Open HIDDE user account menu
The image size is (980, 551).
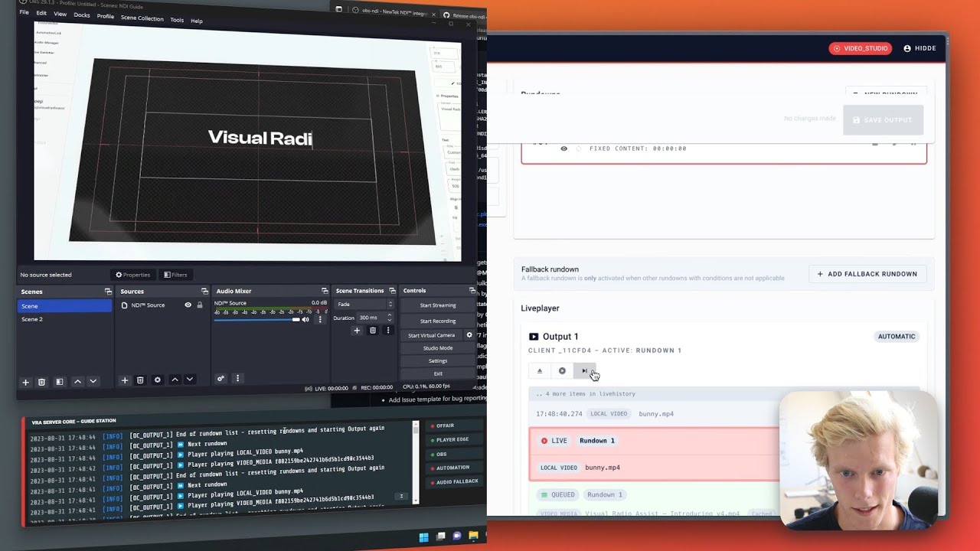click(x=920, y=48)
